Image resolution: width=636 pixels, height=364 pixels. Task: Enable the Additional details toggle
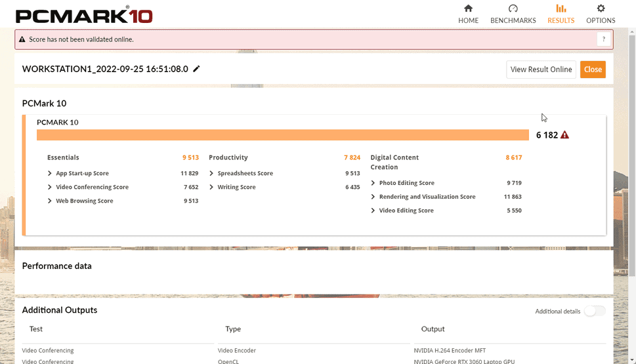tap(595, 311)
